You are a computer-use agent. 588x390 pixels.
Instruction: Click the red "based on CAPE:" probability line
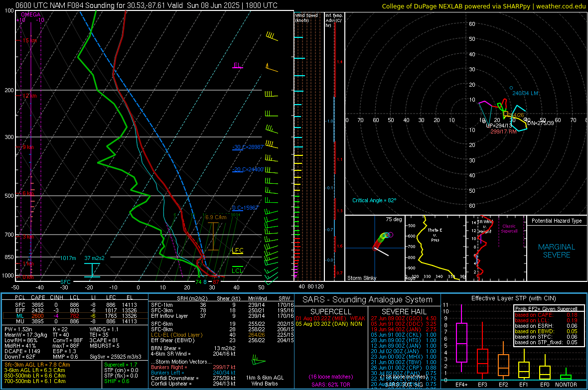click(x=546, y=315)
